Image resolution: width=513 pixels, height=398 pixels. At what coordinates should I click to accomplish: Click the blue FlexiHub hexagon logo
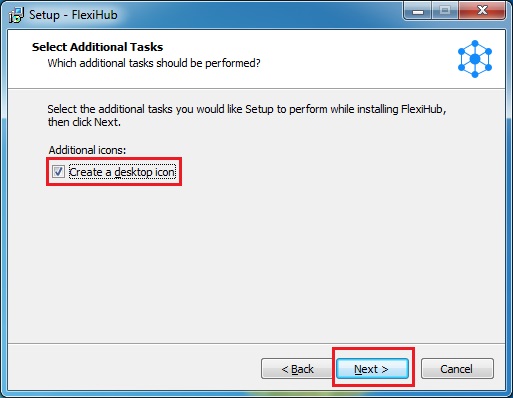click(x=475, y=59)
